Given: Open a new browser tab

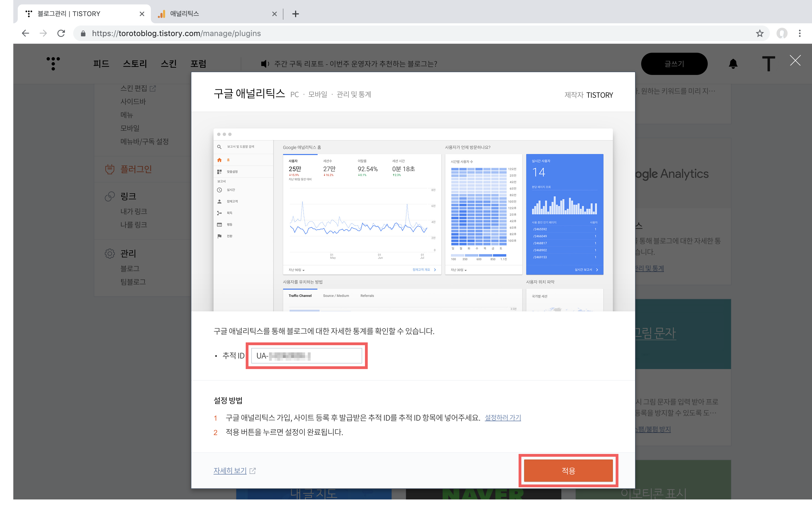Looking at the screenshot, I should tap(295, 14).
